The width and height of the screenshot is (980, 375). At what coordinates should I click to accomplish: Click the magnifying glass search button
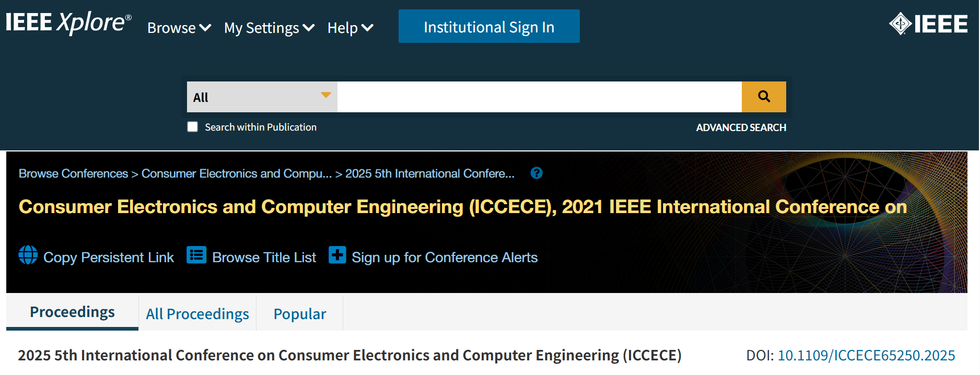click(x=764, y=97)
